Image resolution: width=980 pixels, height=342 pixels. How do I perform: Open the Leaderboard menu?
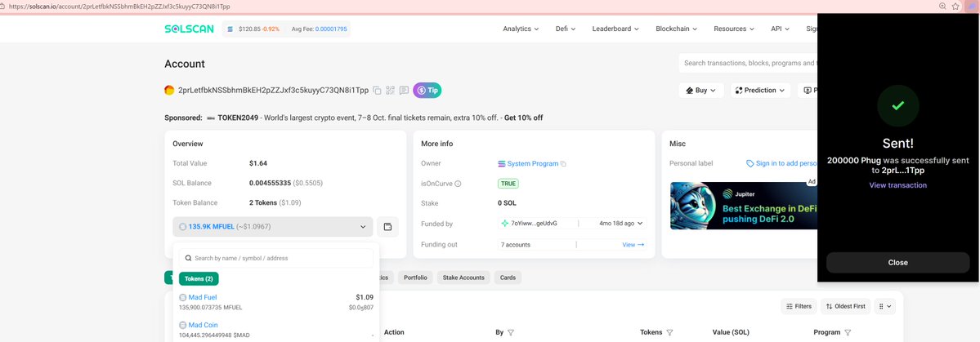coord(615,29)
